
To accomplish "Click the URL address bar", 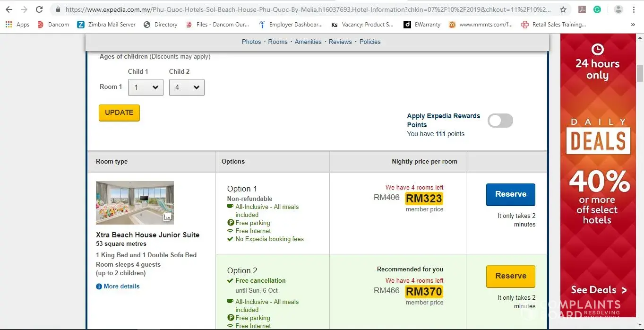I will [x=307, y=9].
